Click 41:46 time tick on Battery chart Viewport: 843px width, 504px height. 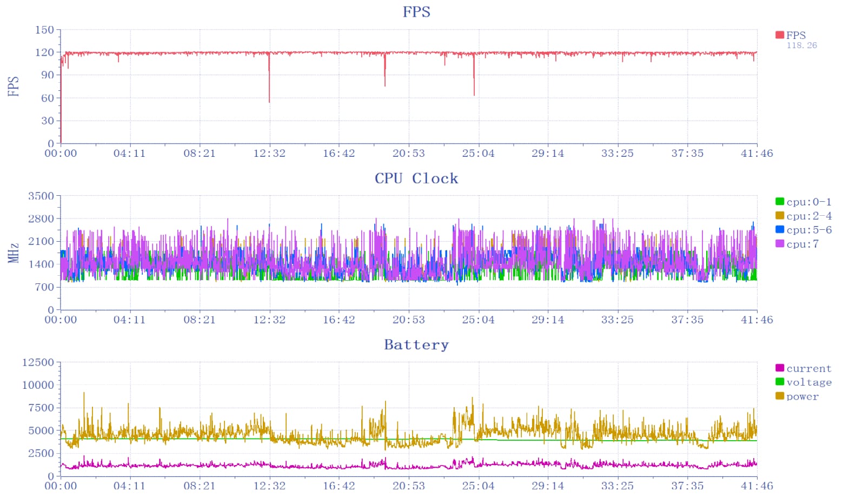[756, 486]
